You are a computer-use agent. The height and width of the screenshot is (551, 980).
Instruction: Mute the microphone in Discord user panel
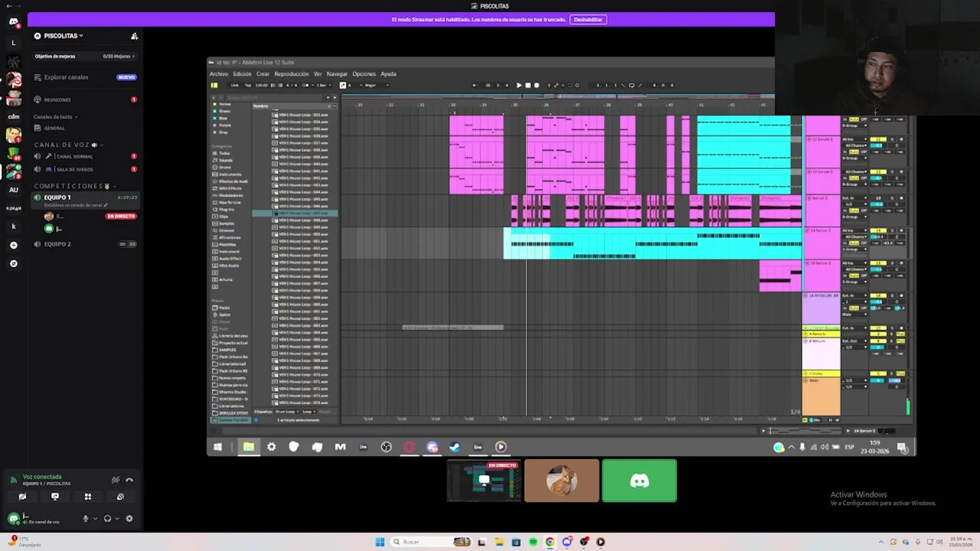tap(86, 518)
